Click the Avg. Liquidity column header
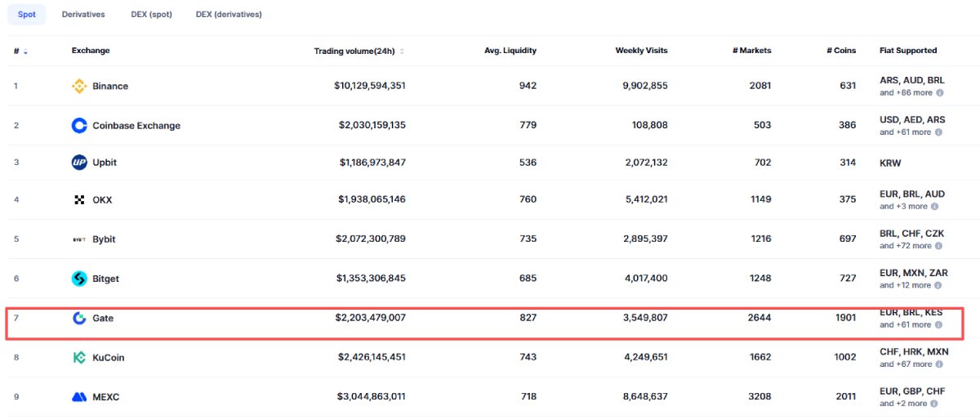The width and height of the screenshot is (980, 420). coord(510,51)
